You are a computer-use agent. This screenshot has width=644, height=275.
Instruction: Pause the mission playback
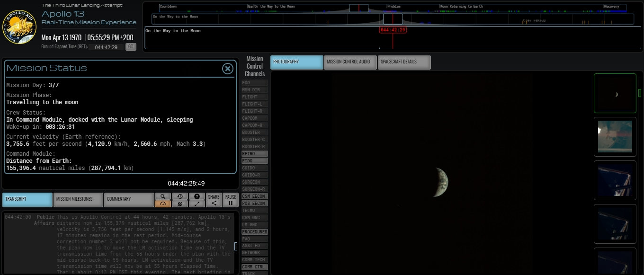231,200
